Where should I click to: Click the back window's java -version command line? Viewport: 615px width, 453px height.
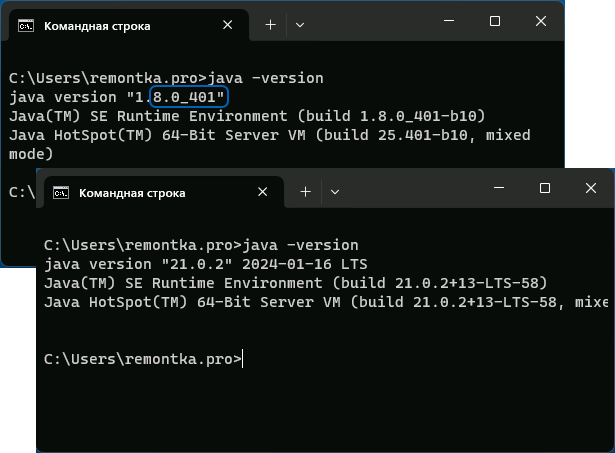pyautogui.click(x=166, y=78)
